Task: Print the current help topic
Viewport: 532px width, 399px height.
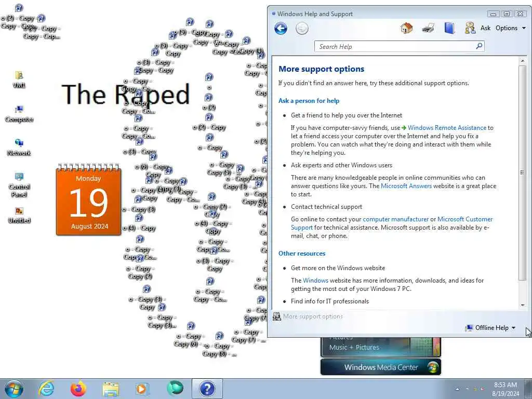Action: pos(428,28)
